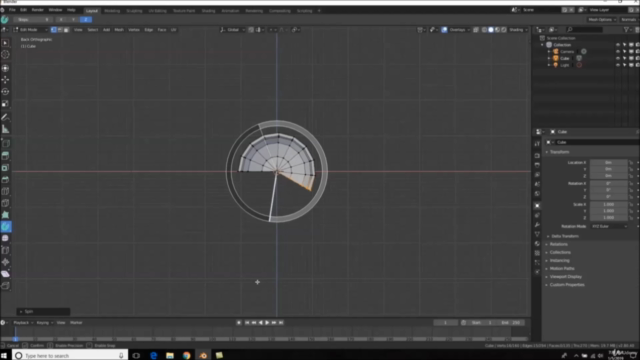Viewport: 640px width, 360px height.
Task: Toggle viewport overlays display
Action: coord(444,30)
